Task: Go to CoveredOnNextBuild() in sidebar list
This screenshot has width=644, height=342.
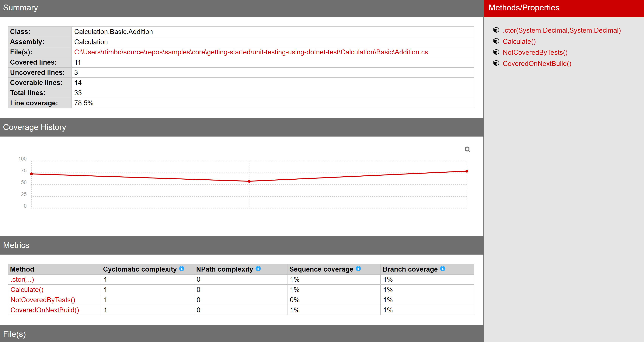Action: [x=537, y=63]
